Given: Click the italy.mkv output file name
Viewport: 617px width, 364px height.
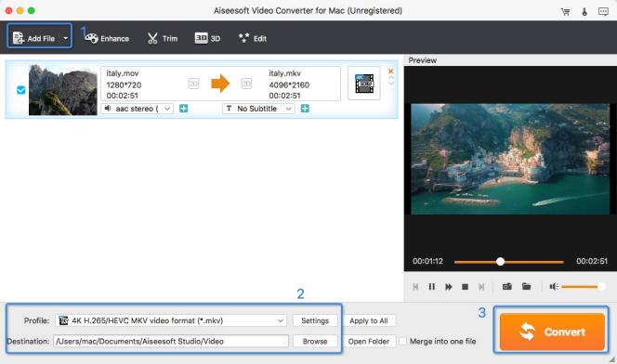Looking at the screenshot, I should tap(285, 73).
